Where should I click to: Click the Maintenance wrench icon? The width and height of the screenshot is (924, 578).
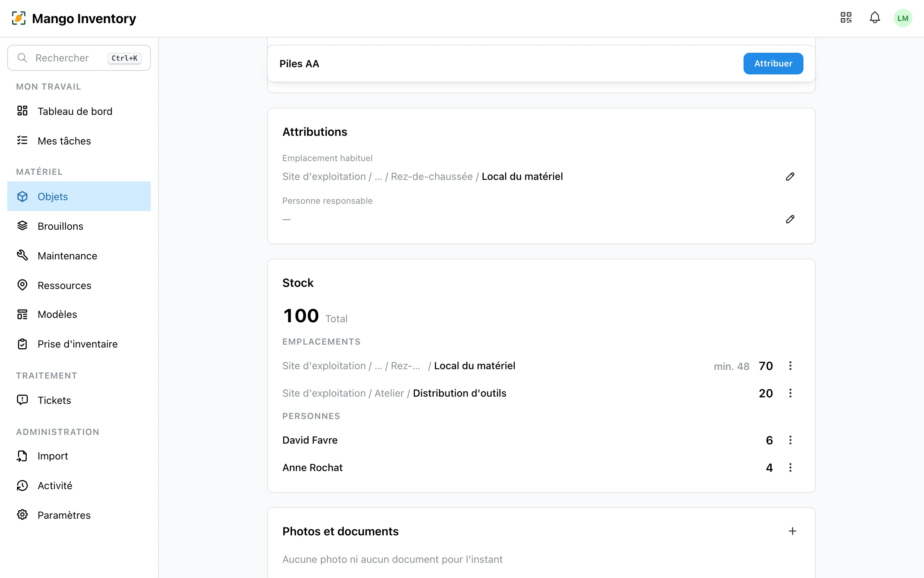click(22, 255)
